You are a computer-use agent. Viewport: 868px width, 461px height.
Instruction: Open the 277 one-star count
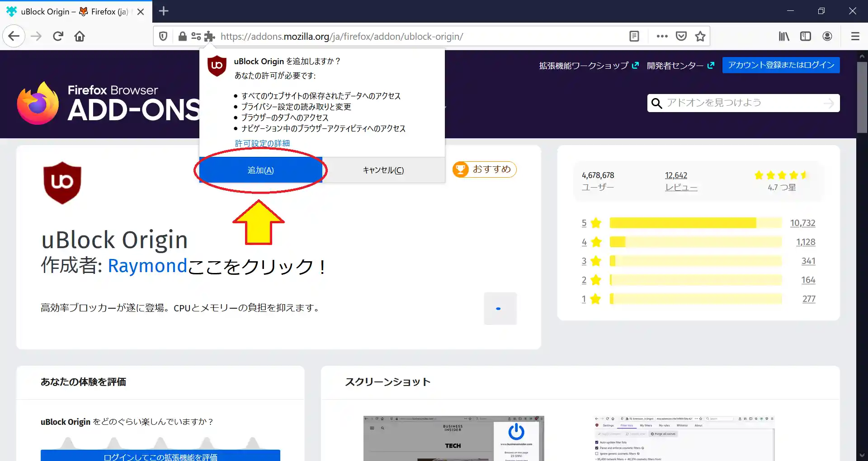(x=809, y=299)
